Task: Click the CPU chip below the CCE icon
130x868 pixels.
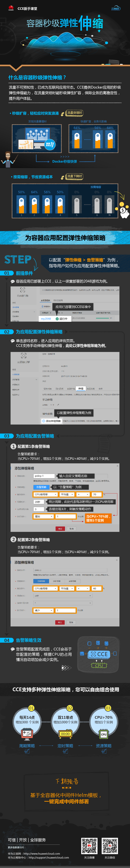Action: click(99, 665)
